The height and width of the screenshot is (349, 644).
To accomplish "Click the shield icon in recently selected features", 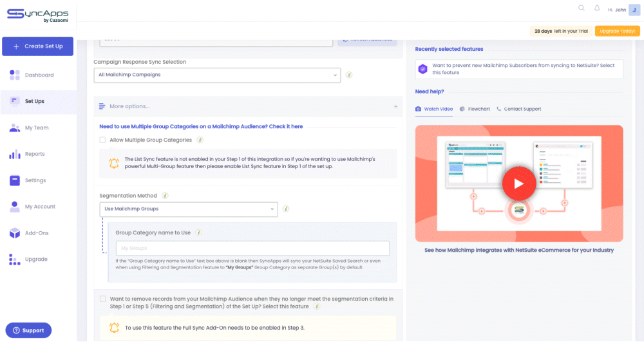I will click(422, 69).
